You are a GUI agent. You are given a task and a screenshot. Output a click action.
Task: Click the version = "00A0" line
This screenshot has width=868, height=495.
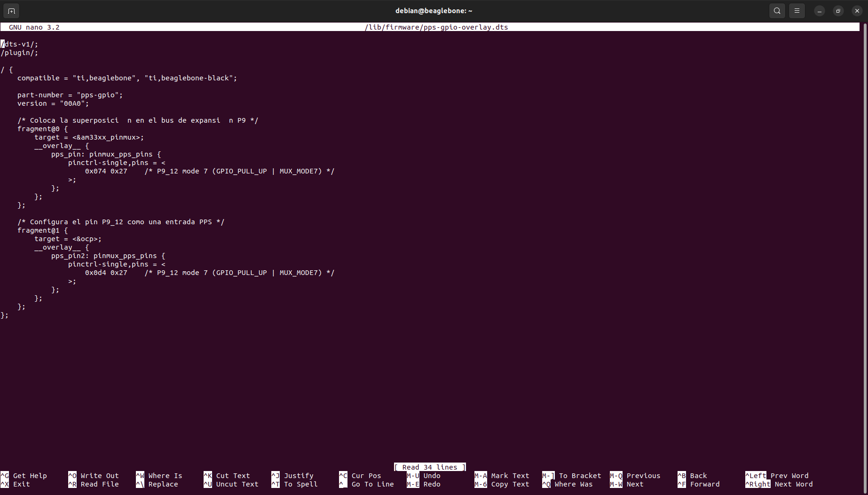[53, 103]
